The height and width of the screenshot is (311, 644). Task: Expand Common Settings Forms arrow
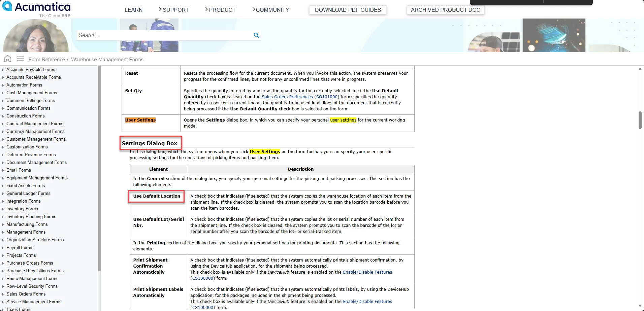coord(3,101)
